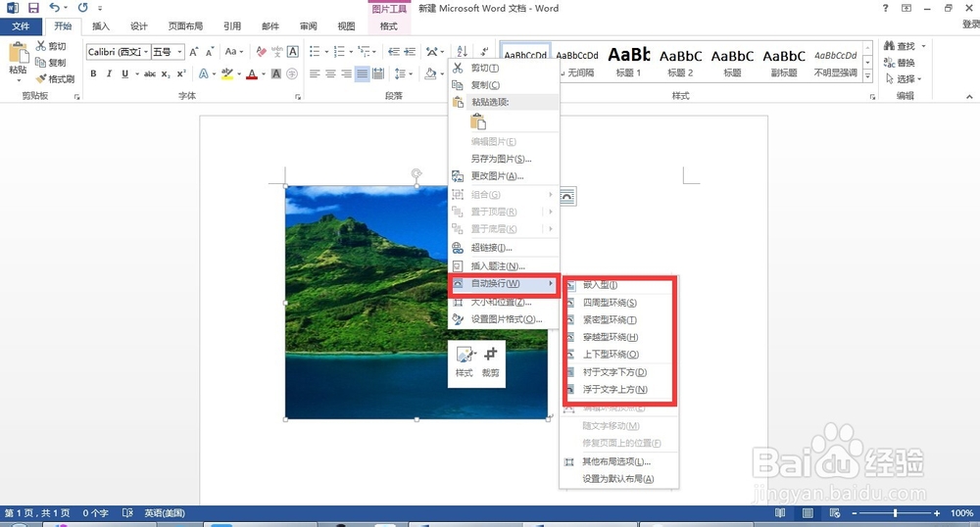Click 替换 Replace in editing group
The image size is (980, 527).
(900, 63)
